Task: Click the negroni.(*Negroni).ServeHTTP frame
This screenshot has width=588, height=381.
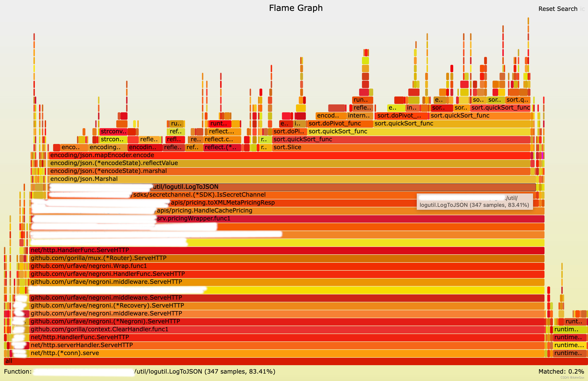Action: (x=287, y=321)
